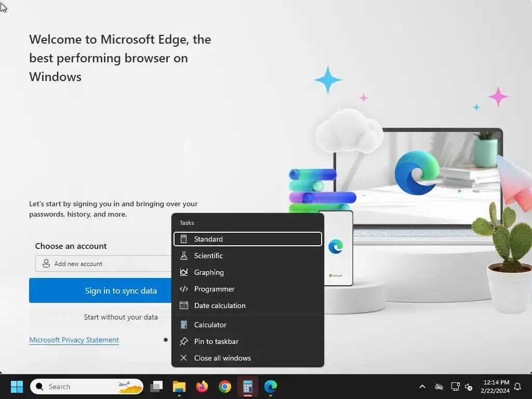Screen dimensions: 532x399
Task: Select Programmer calculator mode
Action: 247,289
